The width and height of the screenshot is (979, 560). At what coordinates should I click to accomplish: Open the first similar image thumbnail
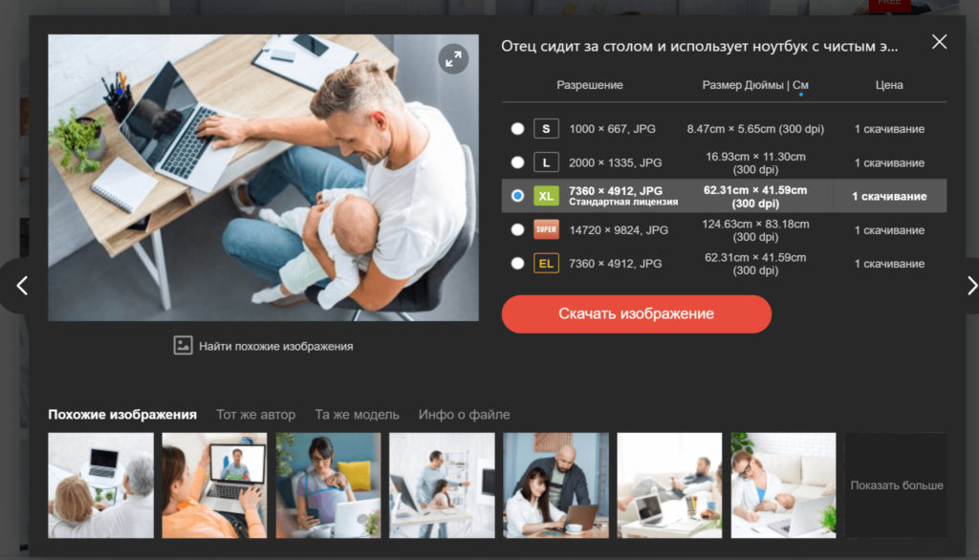pos(100,485)
